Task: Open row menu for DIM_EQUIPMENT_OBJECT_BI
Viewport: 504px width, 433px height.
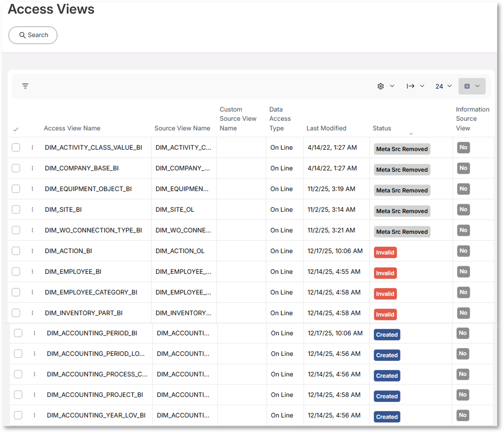Action: coord(32,189)
